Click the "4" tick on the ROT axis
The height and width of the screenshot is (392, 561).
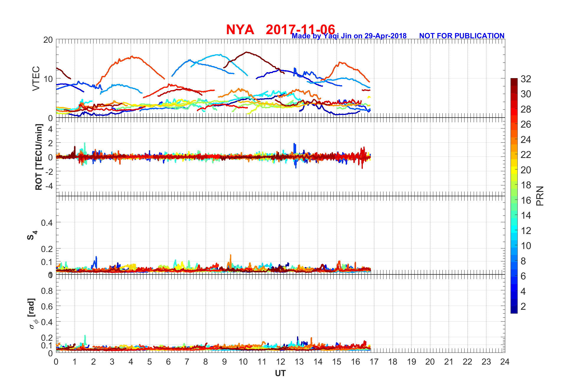tap(50, 129)
